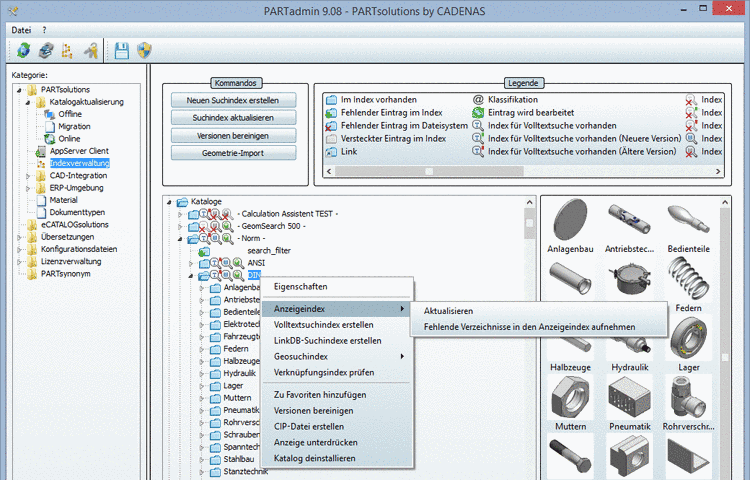Click Aktualisieren in the submenu
The width and height of the screenshot is (750, 480).
coord(539,311)
